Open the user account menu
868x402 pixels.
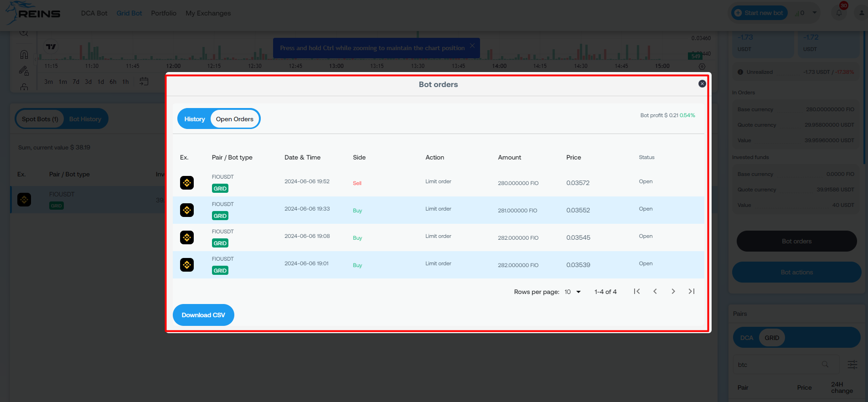click(861, 13)
